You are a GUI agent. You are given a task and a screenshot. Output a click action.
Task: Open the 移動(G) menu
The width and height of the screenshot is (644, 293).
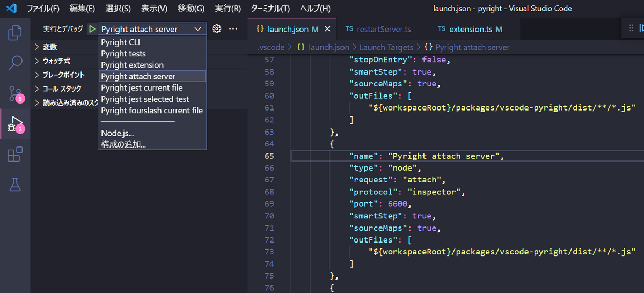[x=191, y=9]
